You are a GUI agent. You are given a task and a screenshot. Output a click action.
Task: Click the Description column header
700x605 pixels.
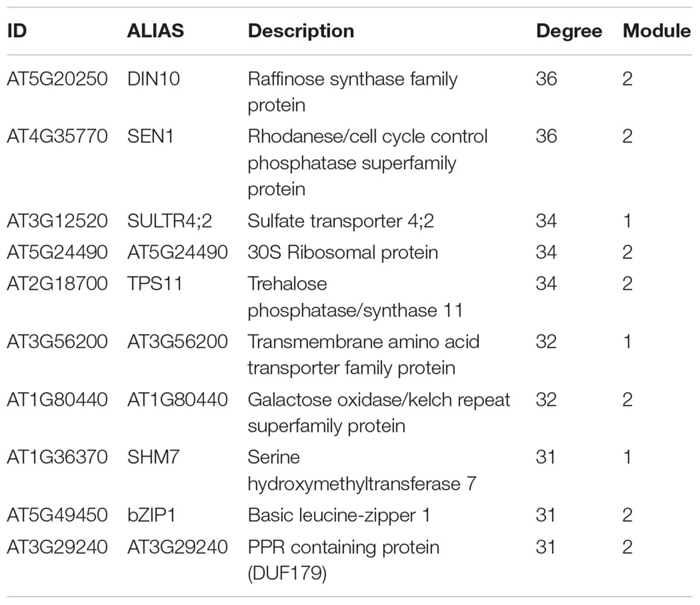coord(300,31)
